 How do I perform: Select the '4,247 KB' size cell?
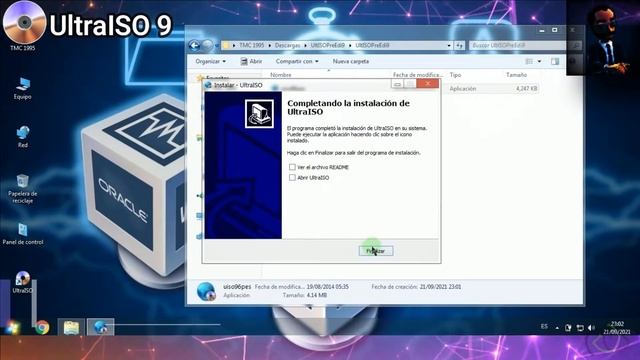click(527, 88)
